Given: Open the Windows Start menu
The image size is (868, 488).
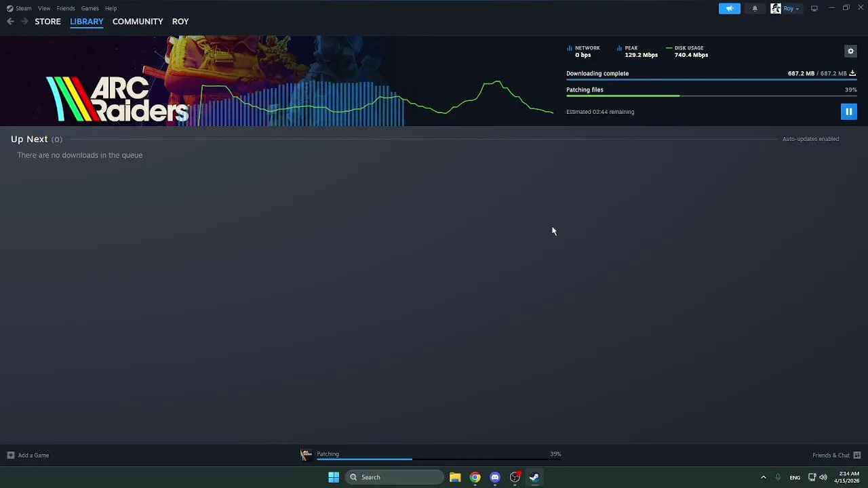Looking at the screenshot, I should pos(334,477).
